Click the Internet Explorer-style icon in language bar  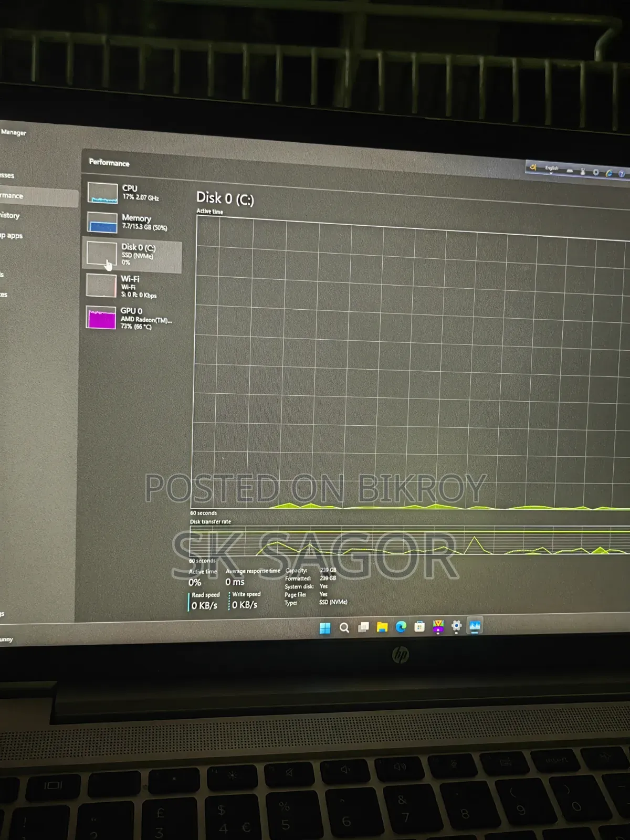[609, 173]
